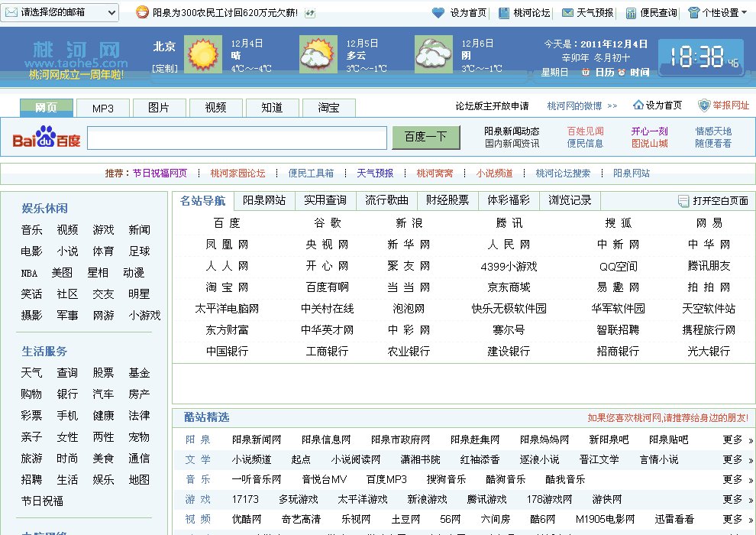Screen dimensions: 756x535
Task: Click the overcast weather icon for 12月6日
Action: pos(433,52)
